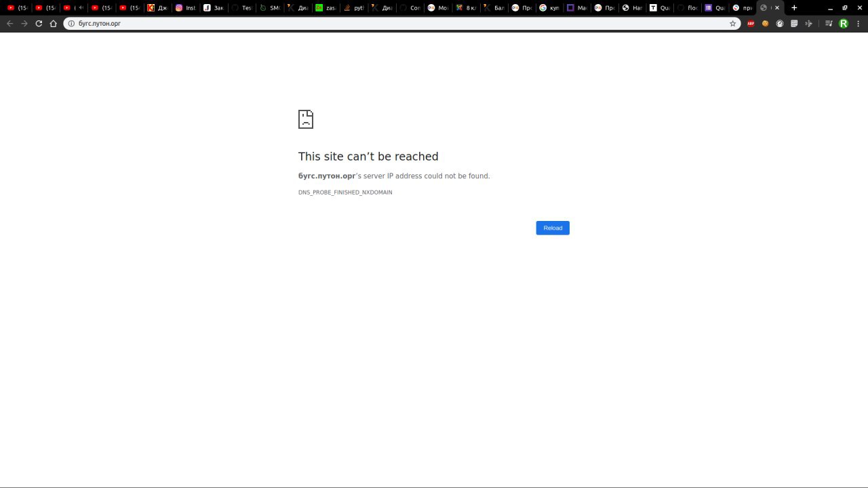Viewport: 868px width, 488px height.
Task: Click the forward navigation arrow
Action: click(24, 23)
